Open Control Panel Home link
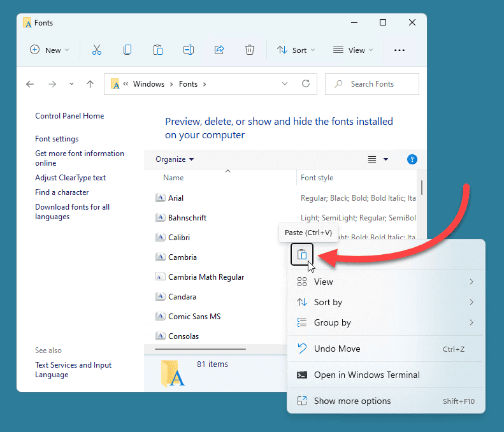Image resolution: width=504 pixels, height=432 pixels. click(x=69, y=116)
